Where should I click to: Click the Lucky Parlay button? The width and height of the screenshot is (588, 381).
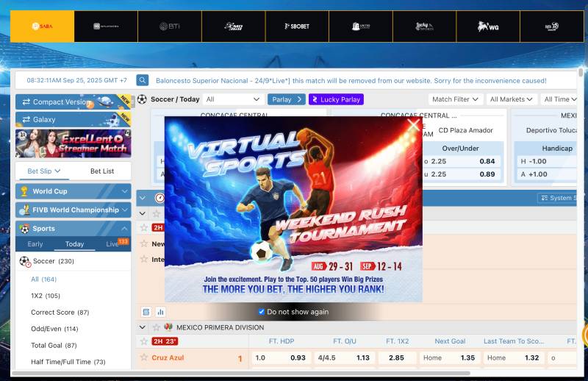point(336,99)
